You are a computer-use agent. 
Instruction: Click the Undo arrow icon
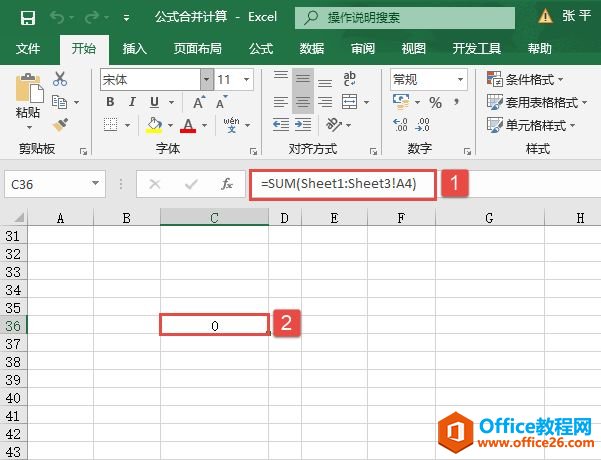point(57,17)
